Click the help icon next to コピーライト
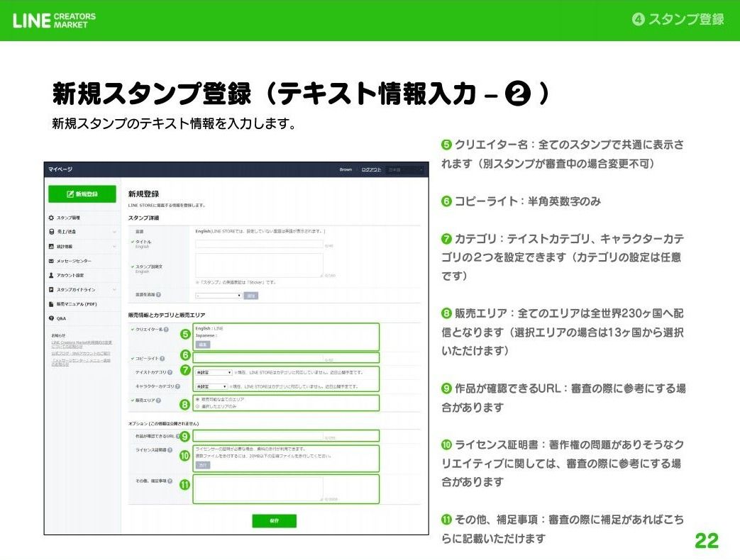Image resolution: width=740 pixels, height=560 pixels. (162, 359)
